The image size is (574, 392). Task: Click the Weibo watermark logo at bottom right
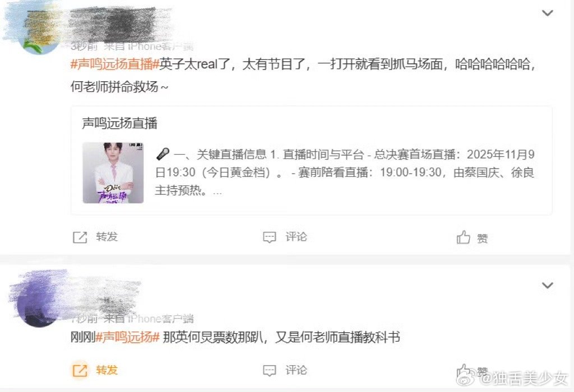click(469, 378)
